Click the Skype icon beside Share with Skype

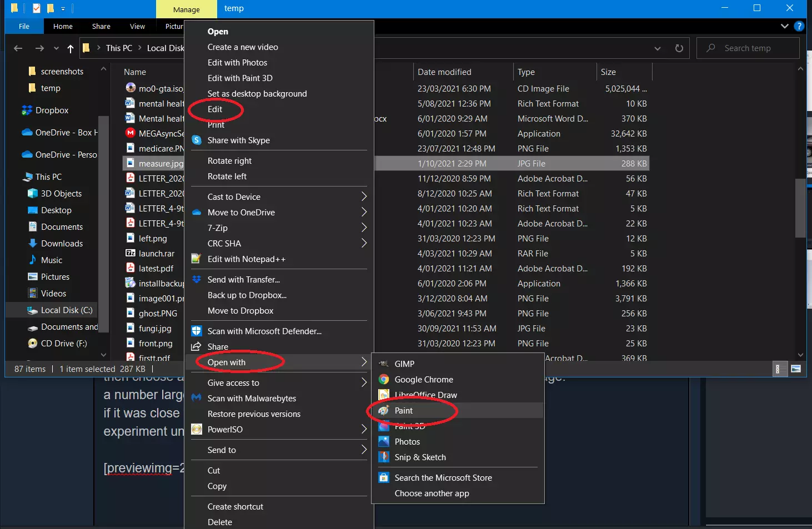[197, 140]
